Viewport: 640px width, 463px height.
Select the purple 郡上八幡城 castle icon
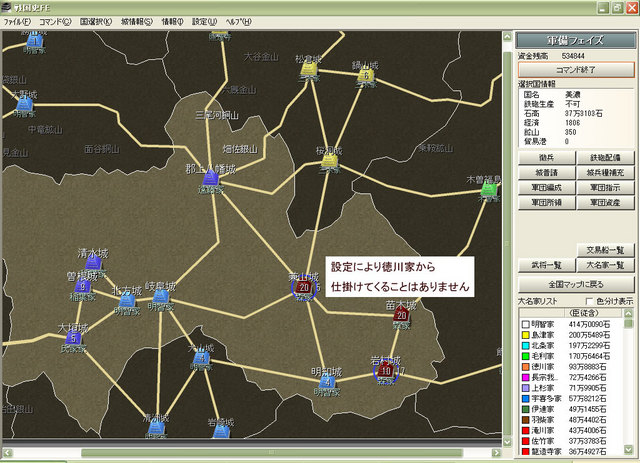(x=211, y=178)
